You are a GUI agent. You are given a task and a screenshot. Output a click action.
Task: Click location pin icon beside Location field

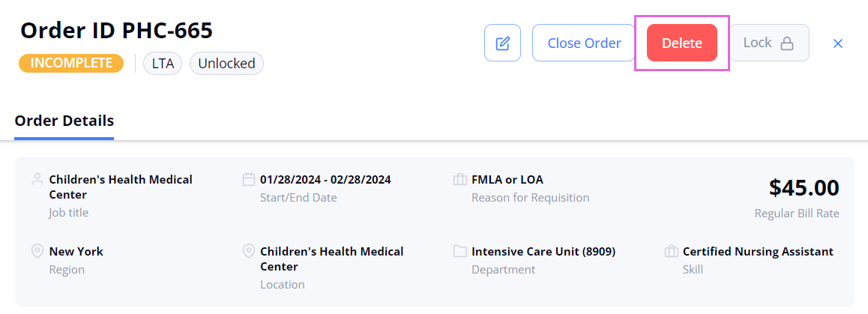pyautogui.click(x=249, y=251)
